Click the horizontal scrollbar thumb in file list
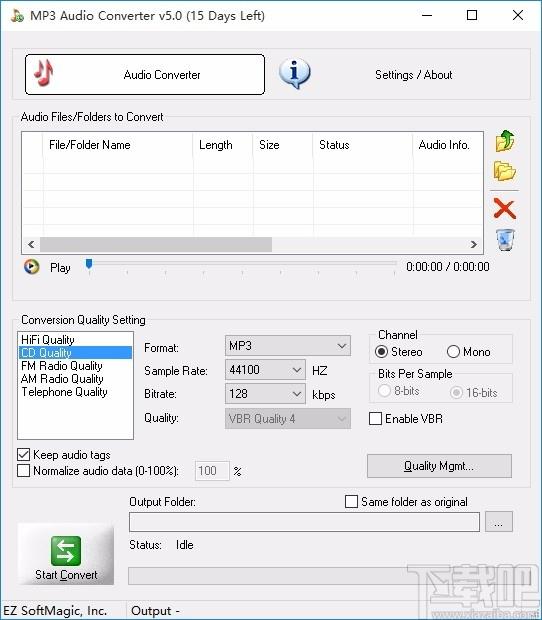This screenshot has height=620, width=542. pyautogui.click(x=156, y=244)
